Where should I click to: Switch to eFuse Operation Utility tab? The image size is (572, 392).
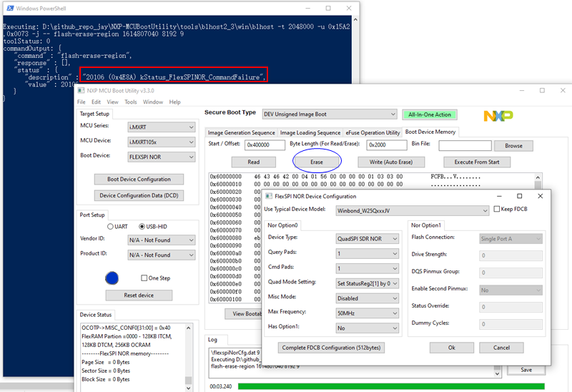click(x=373, y=132)
